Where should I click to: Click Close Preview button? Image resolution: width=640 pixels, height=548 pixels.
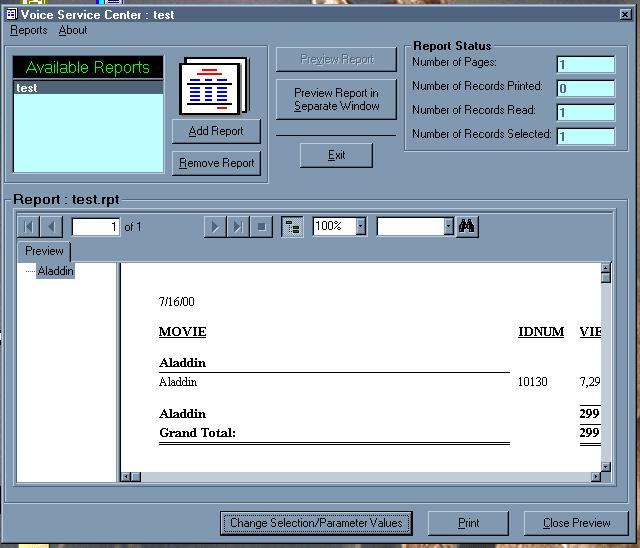[x=576, y=523]
